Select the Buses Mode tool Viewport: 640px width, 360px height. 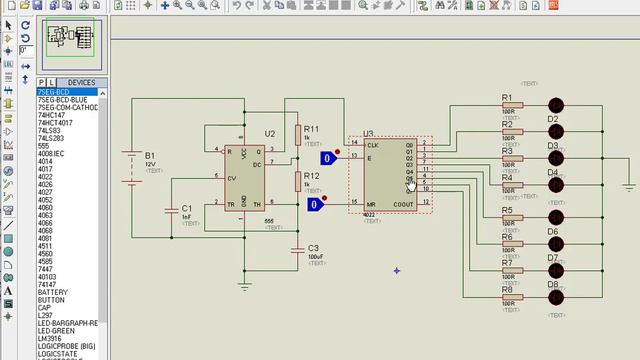[x=8, y=90]
